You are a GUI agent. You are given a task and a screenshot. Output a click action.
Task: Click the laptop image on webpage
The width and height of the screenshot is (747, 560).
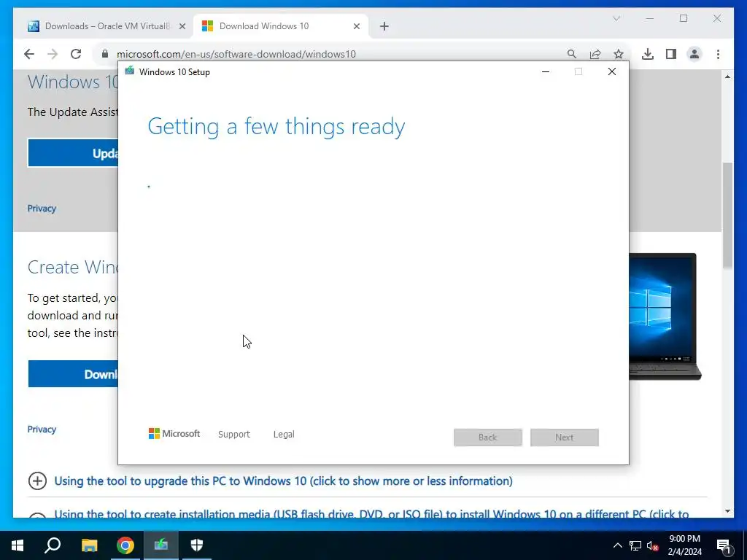(665, 316)
